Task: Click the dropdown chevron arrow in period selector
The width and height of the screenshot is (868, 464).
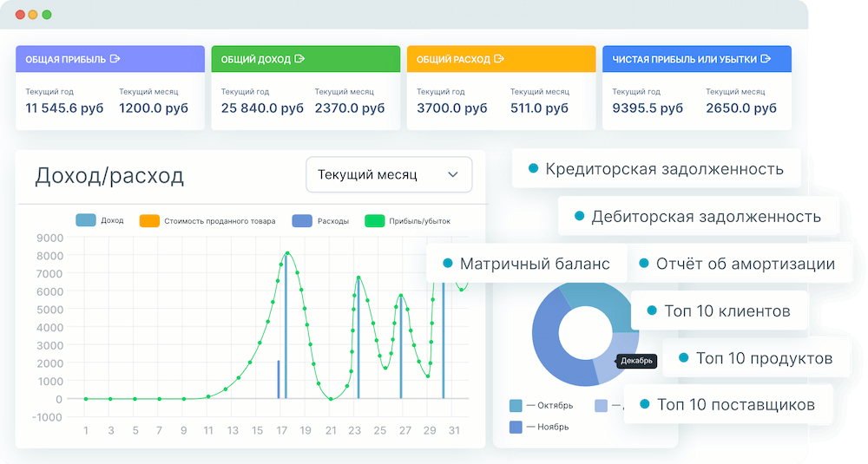Action: [x=452, y=174]
